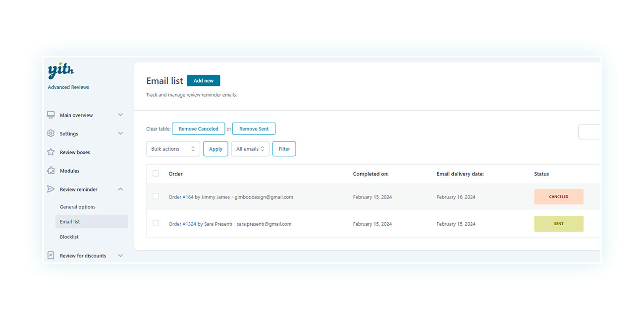Screen dimensions: 644x317
Task: Click the Settings gear icon
Action: (51, 133)
